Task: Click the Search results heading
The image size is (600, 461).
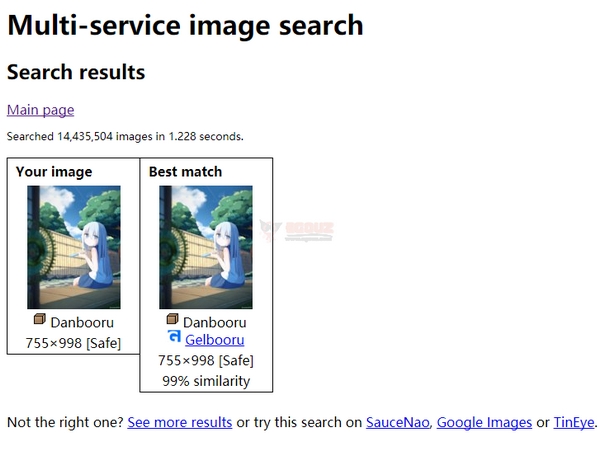Action: pyautogui.click(x=76, y=73)
